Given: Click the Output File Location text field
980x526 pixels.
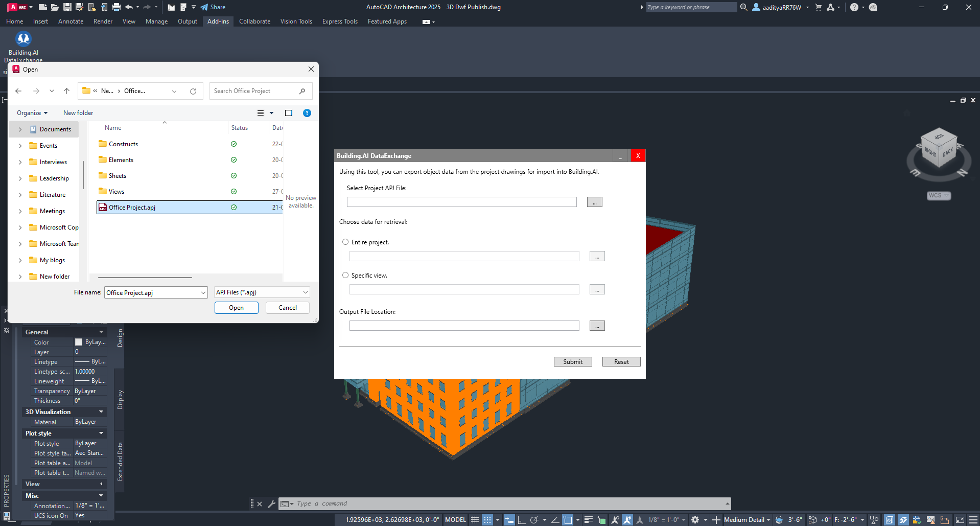Looking at the screenshot, I should pos(464,326).
